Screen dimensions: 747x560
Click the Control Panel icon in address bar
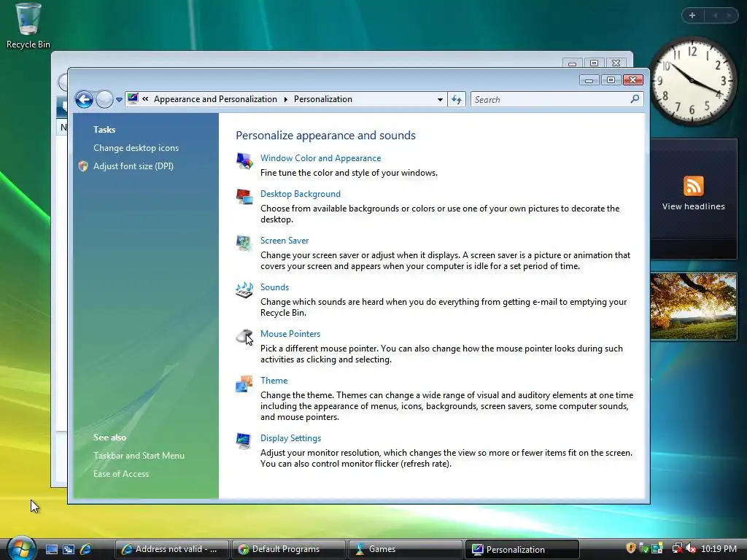coord(133,99)
